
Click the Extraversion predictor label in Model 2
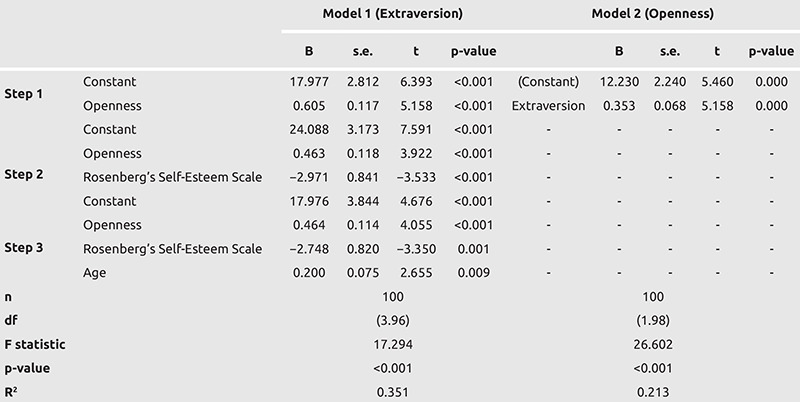coord(548,106)
